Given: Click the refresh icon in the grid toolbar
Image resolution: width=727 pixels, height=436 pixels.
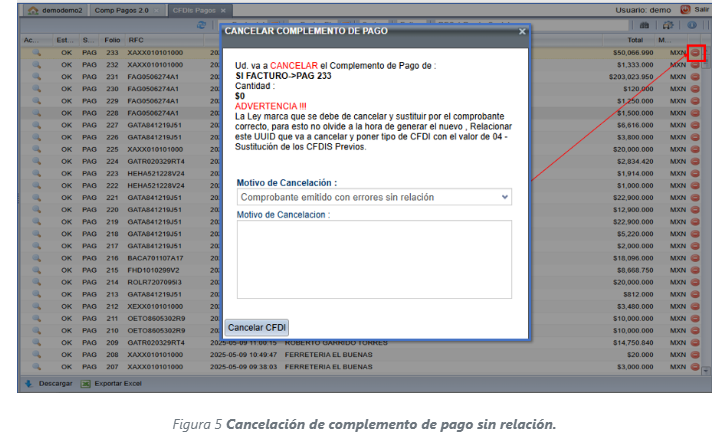Looking at the screenshot, I should [x=202, y=24].
